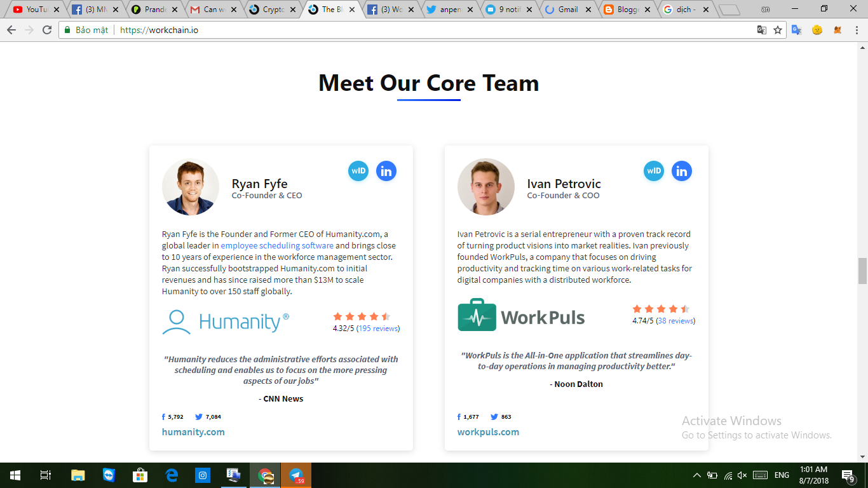Screen dimensions: 868x488
Task: Open Microsoft Store from the taskbar
Action: coord(140,475)
